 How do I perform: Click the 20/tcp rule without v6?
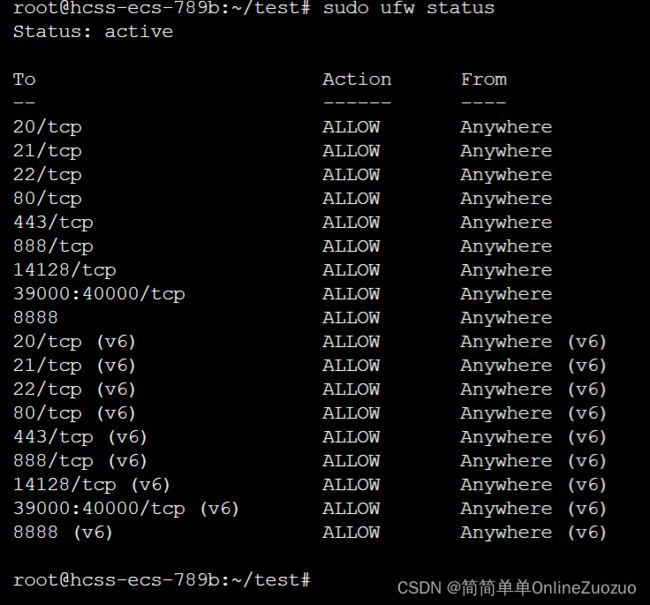point(47,127)
